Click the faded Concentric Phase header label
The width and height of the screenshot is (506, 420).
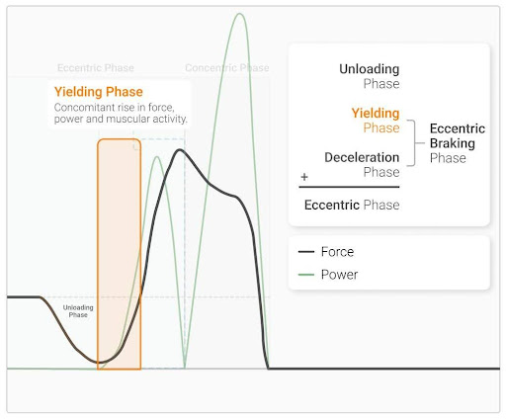coord(227,68)
